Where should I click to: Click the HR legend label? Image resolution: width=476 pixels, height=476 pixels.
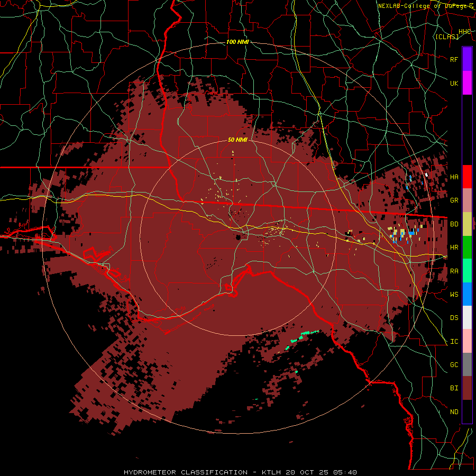[454, 248]
